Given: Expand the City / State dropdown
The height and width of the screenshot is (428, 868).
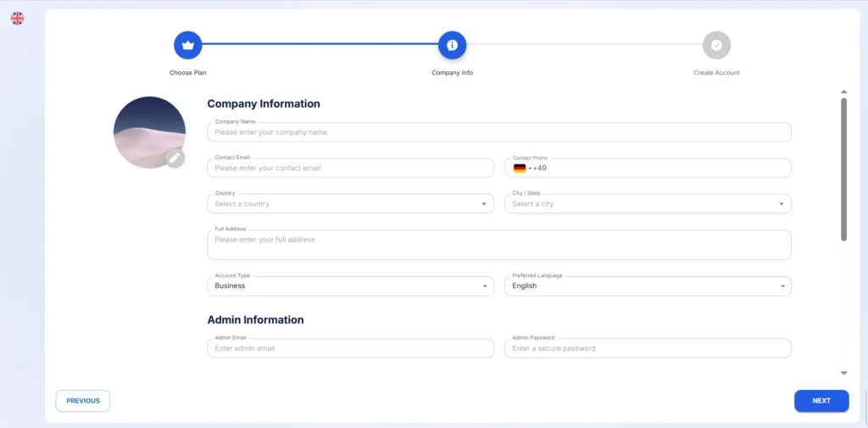Looking at the screenshot, I should tap(648, 204).
